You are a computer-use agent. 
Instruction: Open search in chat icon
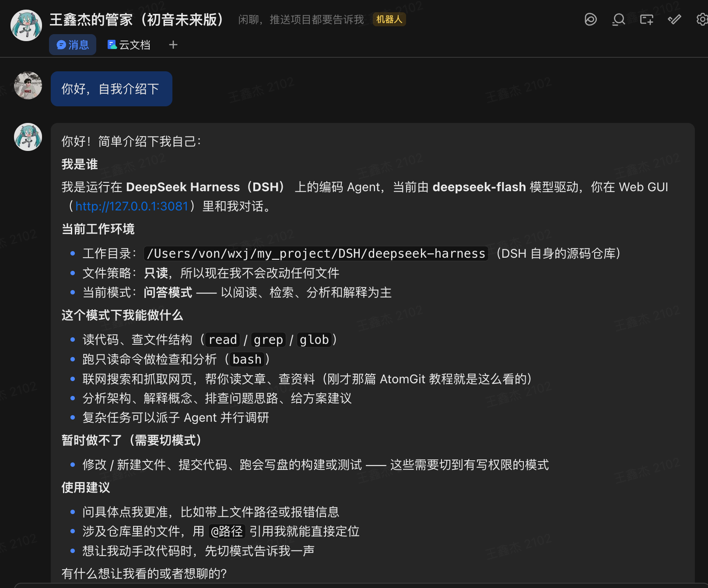[618, 19]
